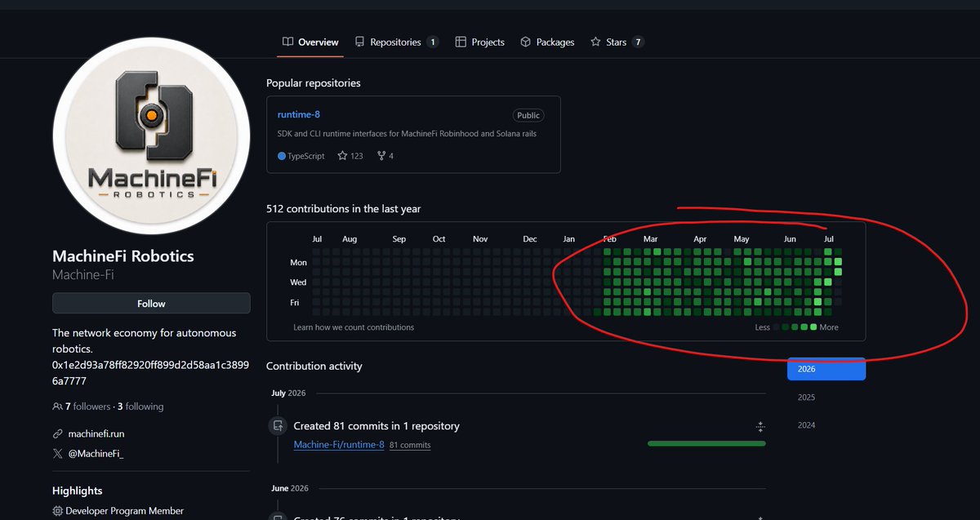The height and width of the screenshot is (520, 980).
Task: Click the Stars count badge 7
Action: (x=638, y=42)
